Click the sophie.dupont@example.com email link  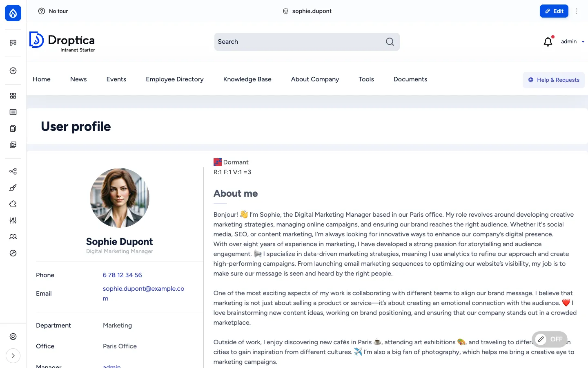(x=144, y=294)
